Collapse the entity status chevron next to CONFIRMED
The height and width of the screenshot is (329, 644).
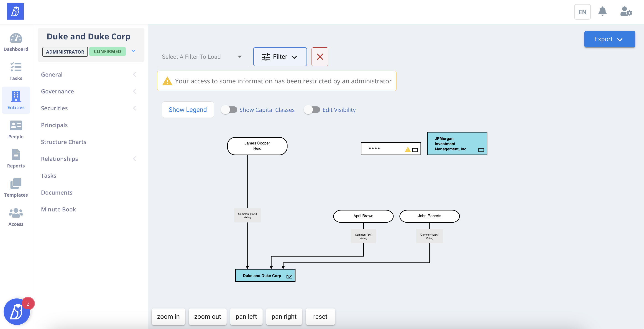(x=133, y=51)
